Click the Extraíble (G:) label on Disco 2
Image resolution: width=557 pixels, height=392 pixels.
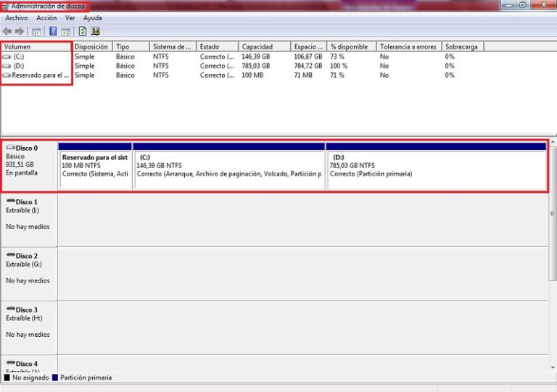point(24,264)
